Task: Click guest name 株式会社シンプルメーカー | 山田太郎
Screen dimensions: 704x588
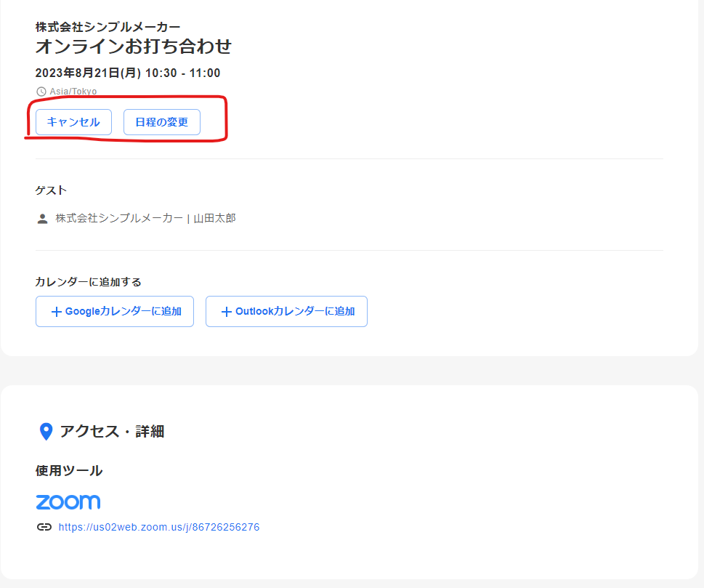Action: click(x=145, y=218)
